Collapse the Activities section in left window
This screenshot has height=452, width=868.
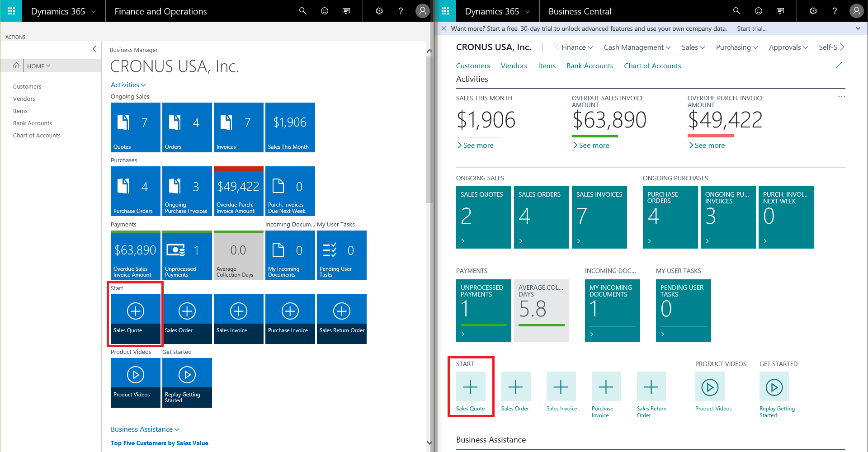[128, 85]
